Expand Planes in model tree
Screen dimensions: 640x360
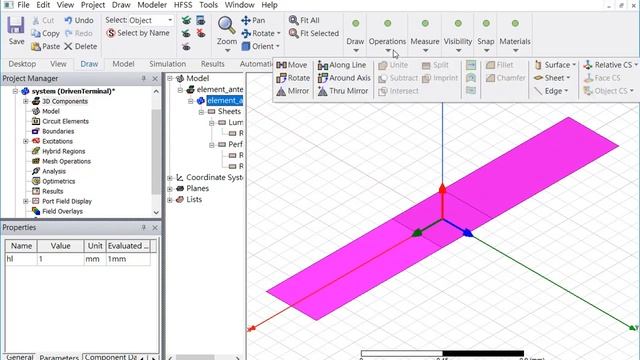(170, 189)
